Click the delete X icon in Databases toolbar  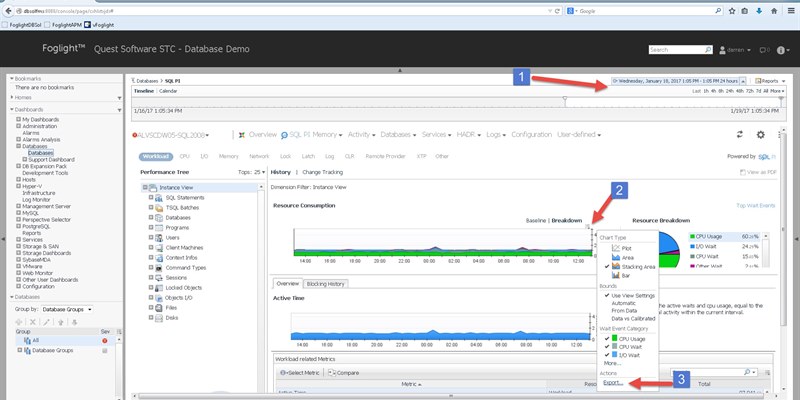[x=32, y=322]
